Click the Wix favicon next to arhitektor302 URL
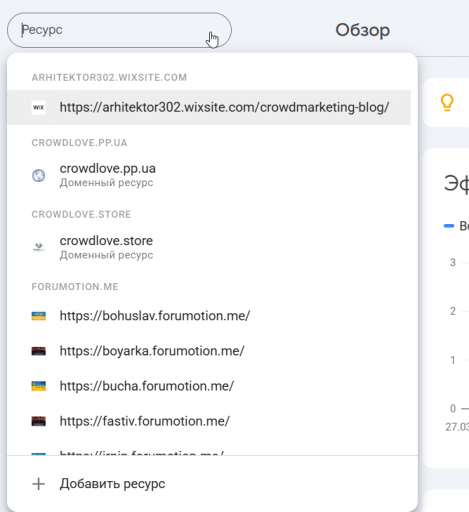This screenshot has height=512, width=469. click(38, 107)
